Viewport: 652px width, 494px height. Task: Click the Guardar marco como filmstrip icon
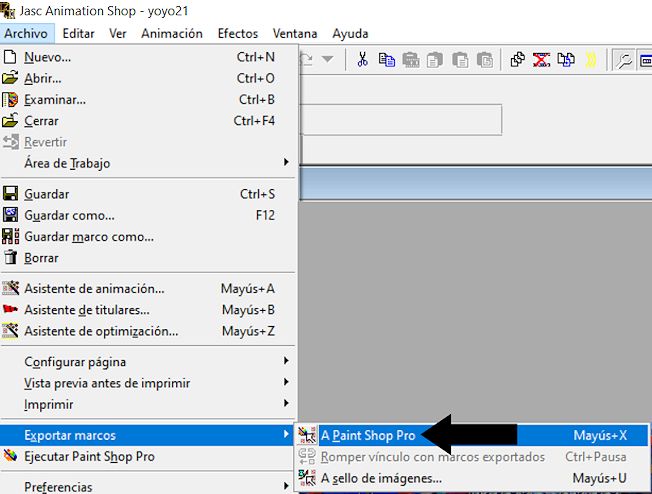tap(10, 236)
